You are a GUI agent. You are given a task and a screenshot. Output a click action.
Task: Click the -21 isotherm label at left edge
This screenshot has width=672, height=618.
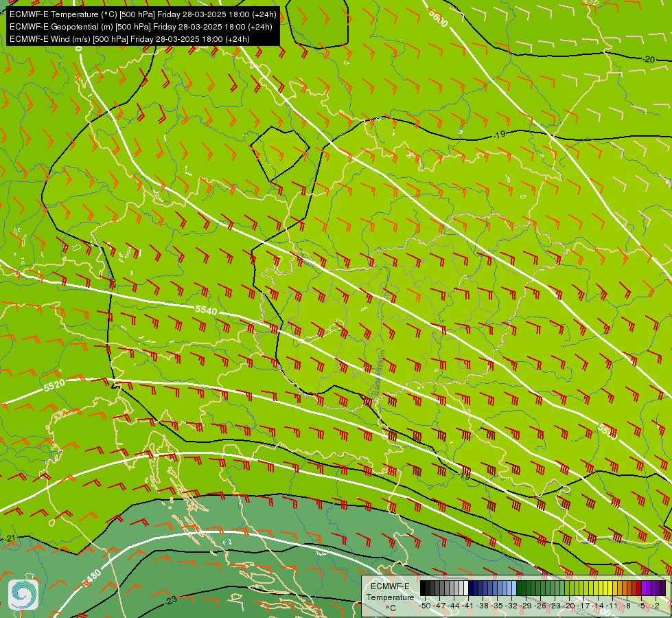click(9, 538)
